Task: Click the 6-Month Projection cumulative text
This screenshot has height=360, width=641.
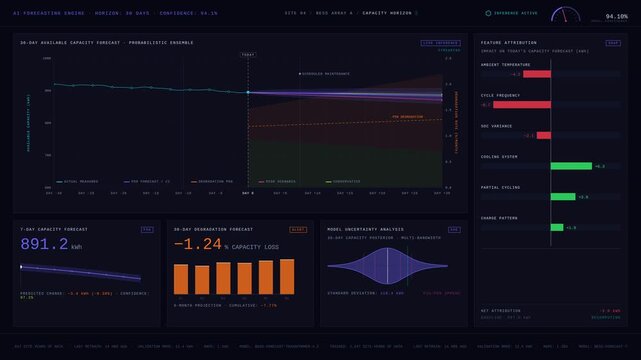Action: 225,305
